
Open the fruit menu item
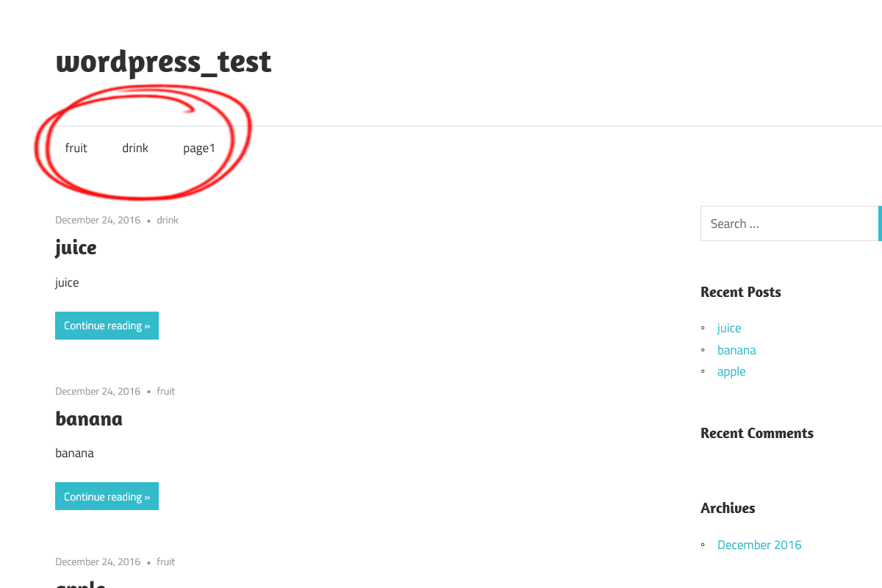(76, 148)
